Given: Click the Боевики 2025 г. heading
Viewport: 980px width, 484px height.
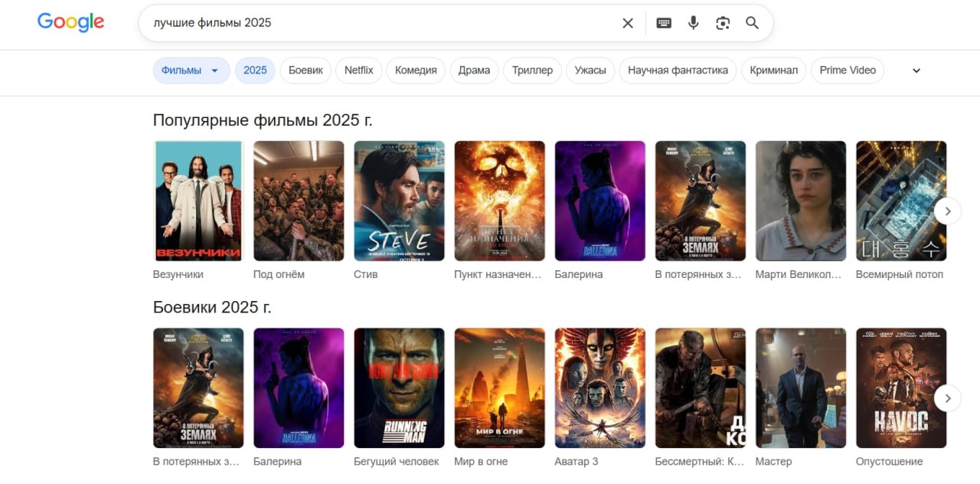Looking at the screenshot, I should pyautogui.click(x=212, y=308).
